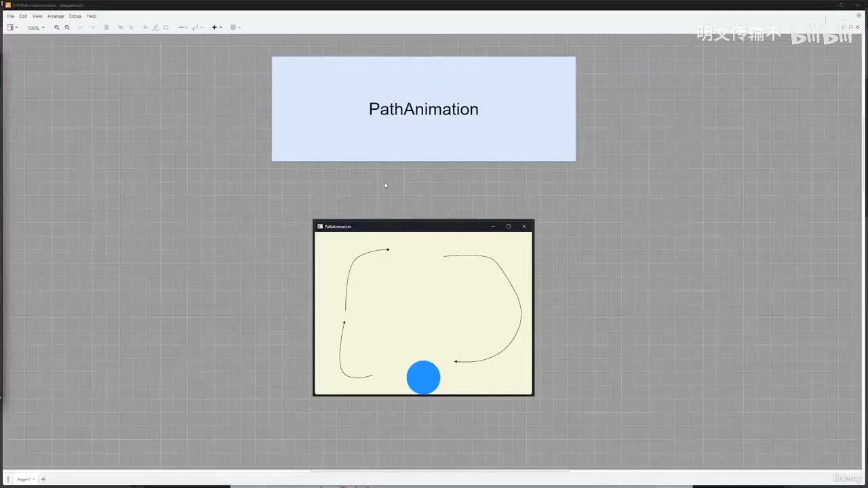Open the waypoints style dropdown
The image size is (868, 488).
click(x=197, y=28)
